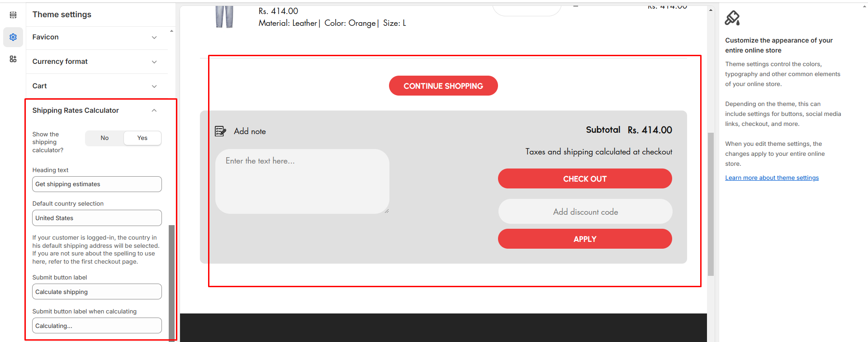Open the Sections icon in left rail

pyautogui.click(x=13, y=15)
